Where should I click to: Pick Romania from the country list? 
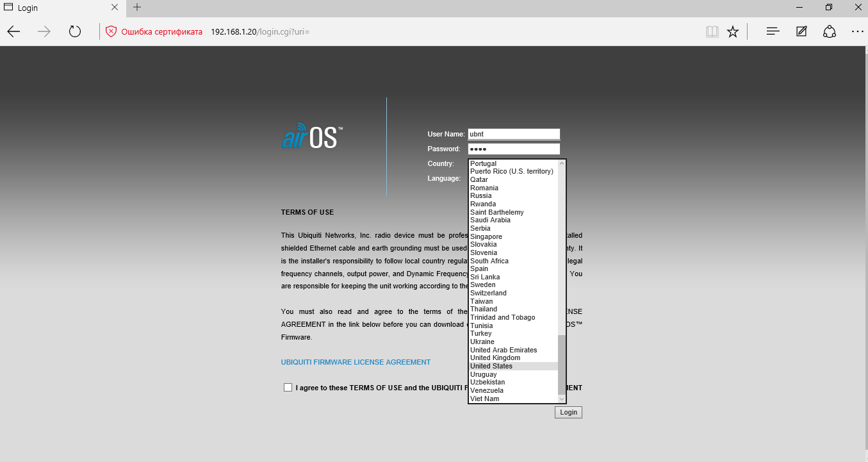click(x=513, y=188)
